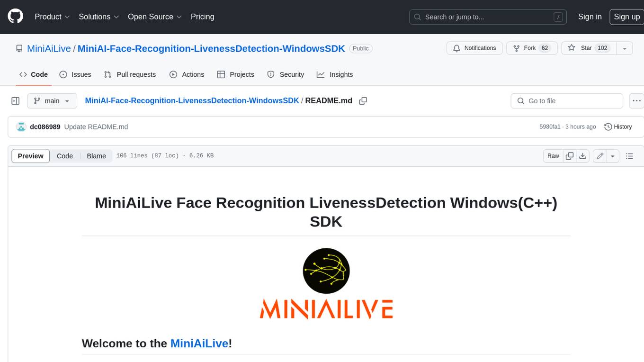Open the README outline list icon
Image resolution: width=644 pixels, height=362 pixels.
[x=629, y=156]
